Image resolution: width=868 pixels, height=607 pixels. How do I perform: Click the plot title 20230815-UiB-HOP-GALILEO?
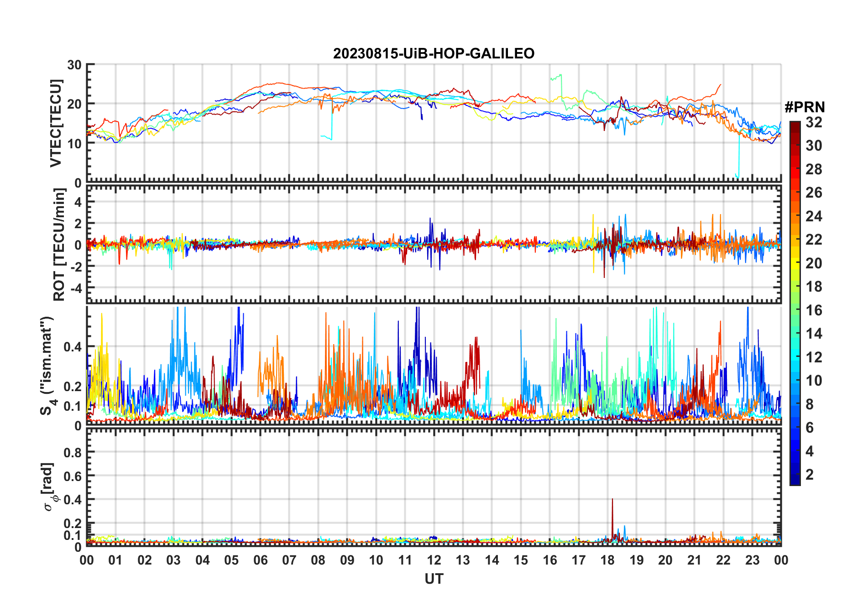click(434, 54)
